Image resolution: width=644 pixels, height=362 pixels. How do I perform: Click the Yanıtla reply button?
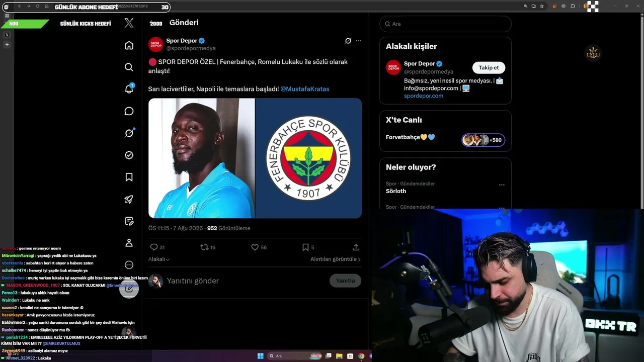pos(345,281)
